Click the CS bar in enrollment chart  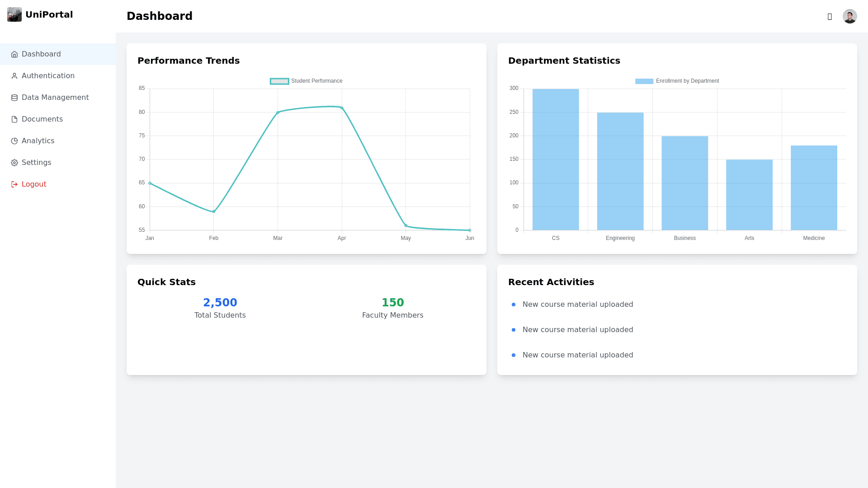click(x=555, y=159)
